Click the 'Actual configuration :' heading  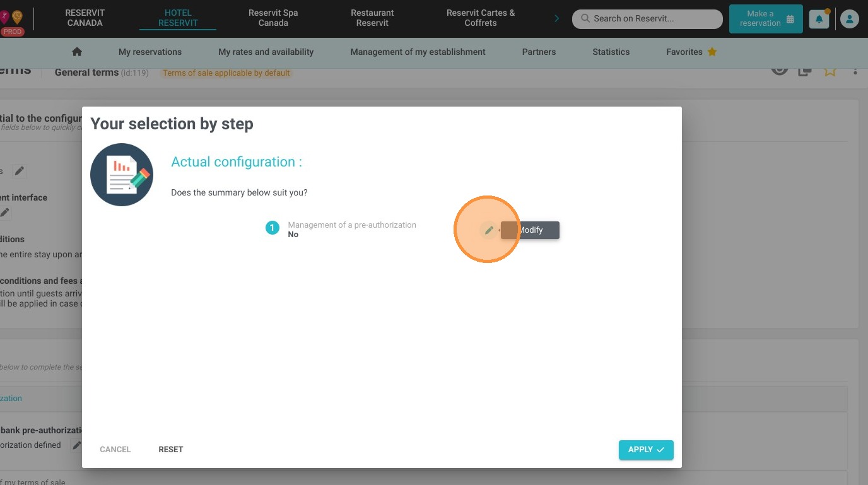[237, 162]
